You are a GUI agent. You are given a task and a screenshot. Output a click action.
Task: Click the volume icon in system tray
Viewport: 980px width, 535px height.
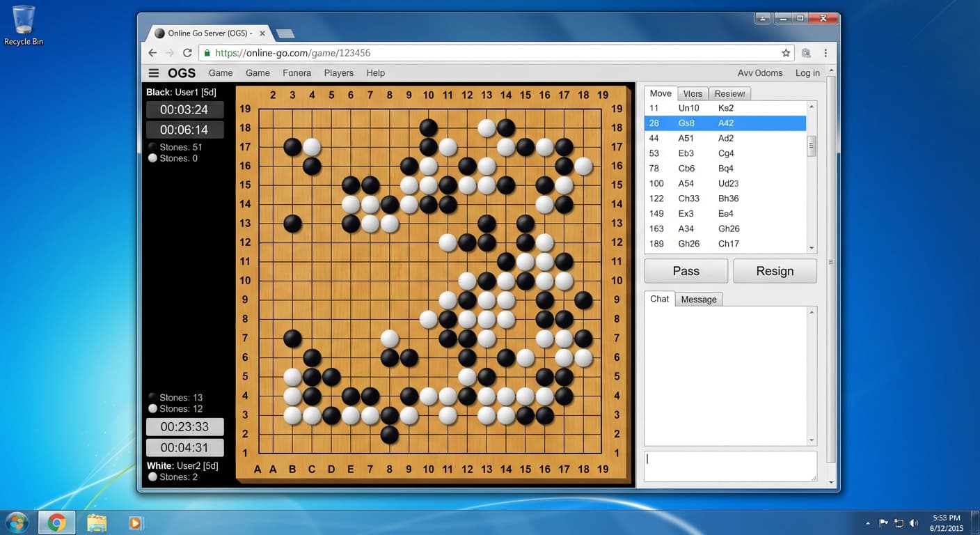914,523
